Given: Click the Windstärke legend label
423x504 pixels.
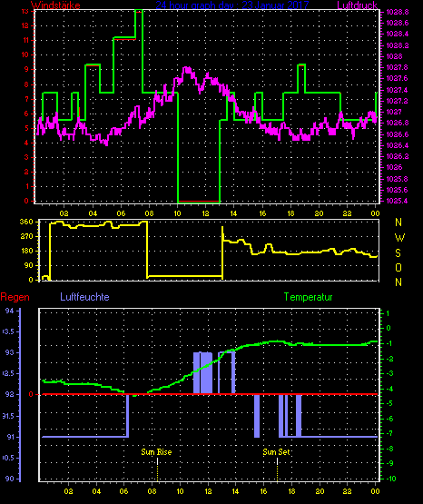Looking at the screenshot, I should 55,5.
